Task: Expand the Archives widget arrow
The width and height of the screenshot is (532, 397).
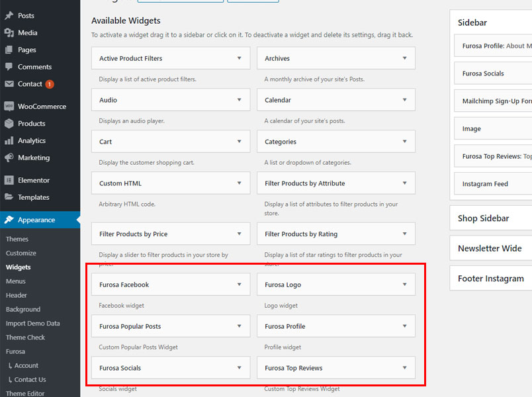Action: pos(405,58)
